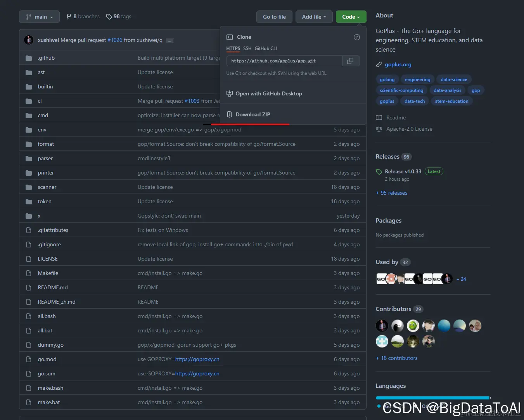Click the copy URL clipboard icon
This screenshot has width=524, height=420.
click(x=350, y=61)
